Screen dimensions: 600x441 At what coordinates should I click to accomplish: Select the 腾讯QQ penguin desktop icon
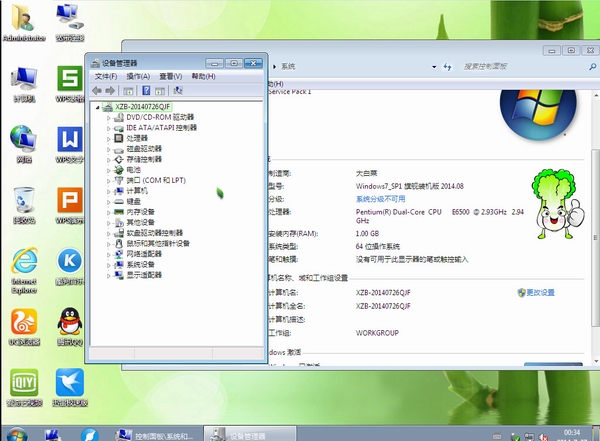70,327
